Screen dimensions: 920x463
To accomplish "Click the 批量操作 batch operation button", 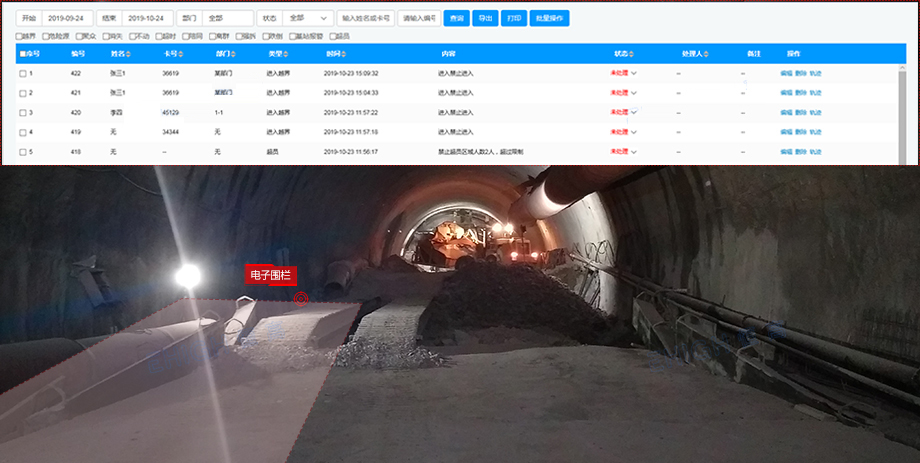I will click(x=549, y=18).
